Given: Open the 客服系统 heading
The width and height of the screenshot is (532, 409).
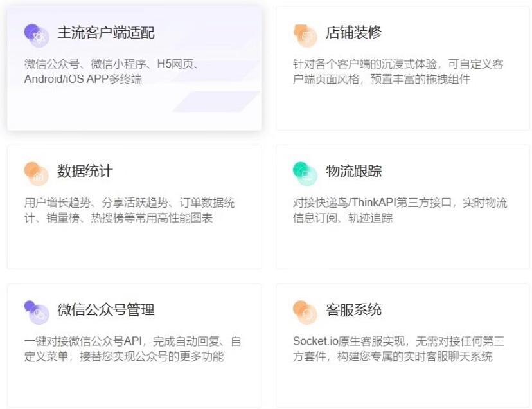Looking at the screenshot, I should click(x=354, y=310).
